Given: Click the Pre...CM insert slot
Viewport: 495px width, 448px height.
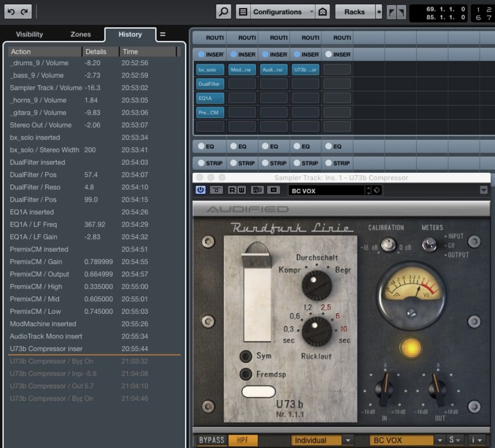Looking at the screenshot, I should coord(210,112).
